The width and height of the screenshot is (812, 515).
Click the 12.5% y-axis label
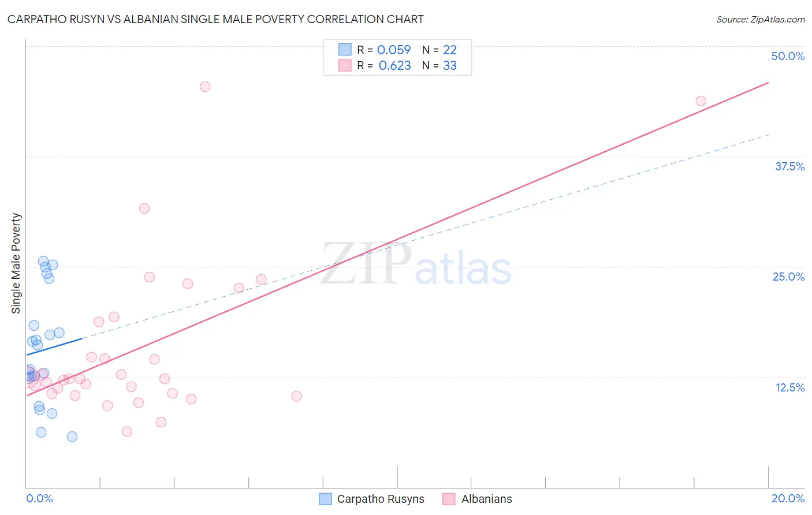click(x=789, y=387)
